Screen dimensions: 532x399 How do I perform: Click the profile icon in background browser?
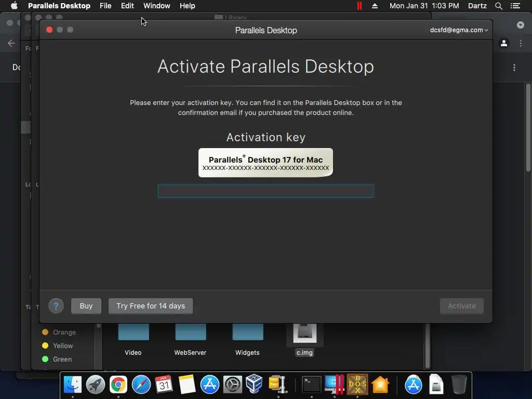click(504, 43)
